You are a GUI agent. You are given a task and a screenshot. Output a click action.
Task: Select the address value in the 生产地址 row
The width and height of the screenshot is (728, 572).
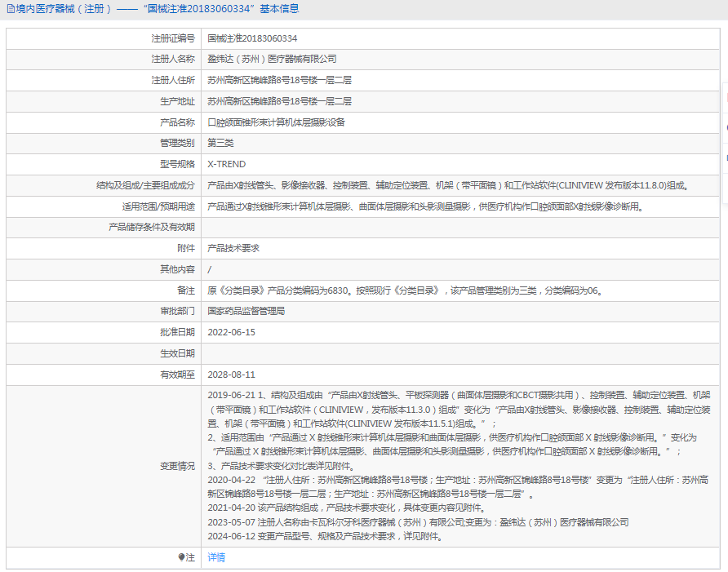pyautogui.click(x=279, y=101)
